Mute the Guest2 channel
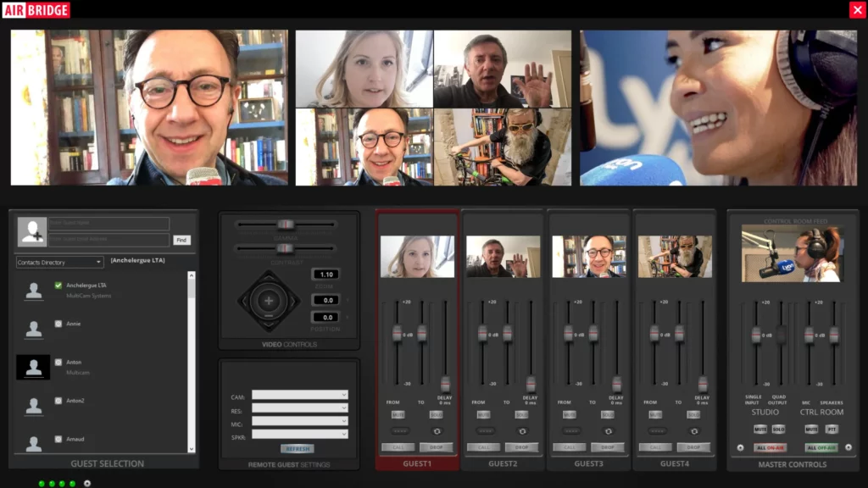 tap(483, 415)
